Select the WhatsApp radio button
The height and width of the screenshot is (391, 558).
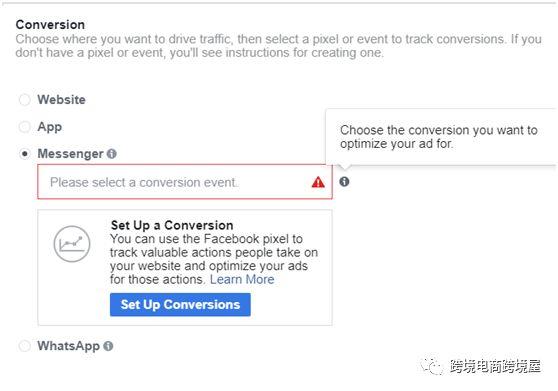[25, 346]
